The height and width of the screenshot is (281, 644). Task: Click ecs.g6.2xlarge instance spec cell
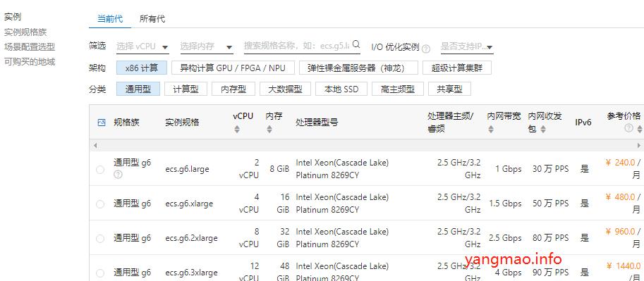pos(191,238)
